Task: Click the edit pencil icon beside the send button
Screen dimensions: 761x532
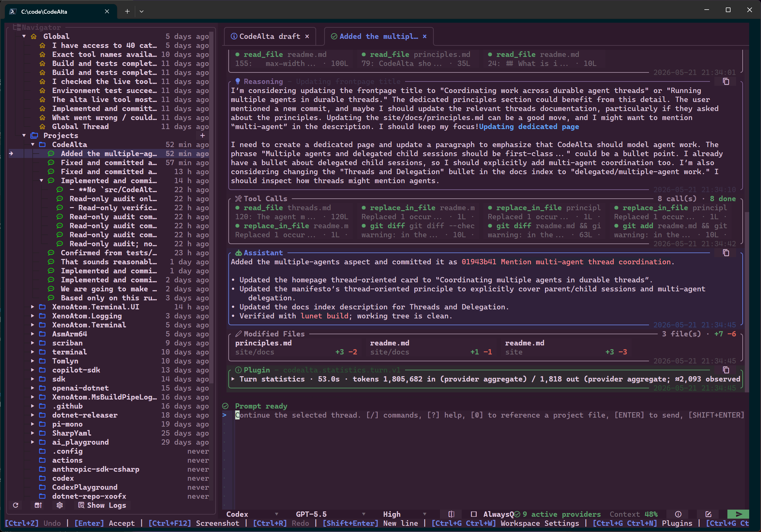Action: tap(708, 514)
